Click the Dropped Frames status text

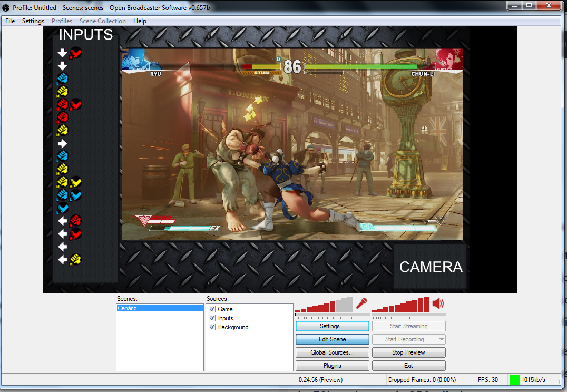422,380
